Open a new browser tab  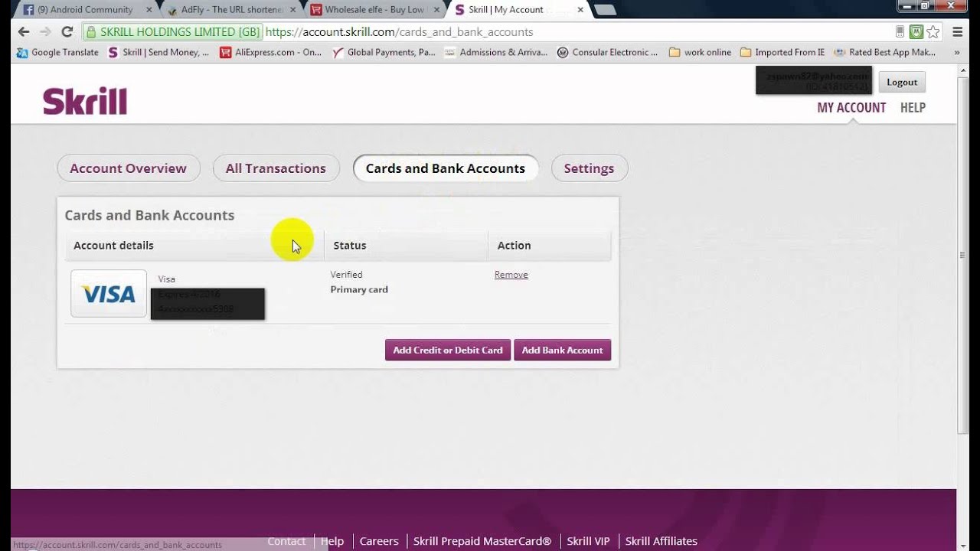pos(605,10)
